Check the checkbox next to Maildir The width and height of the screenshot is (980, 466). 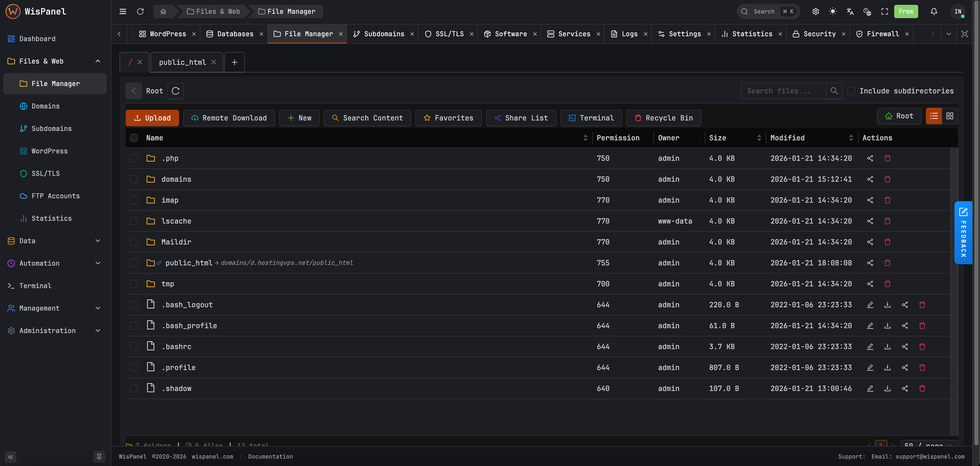134,242
